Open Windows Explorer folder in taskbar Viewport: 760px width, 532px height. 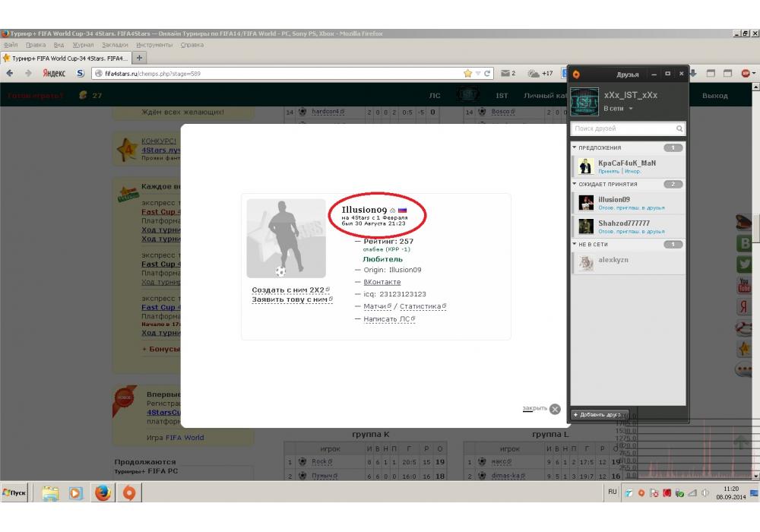click(50, 493)
